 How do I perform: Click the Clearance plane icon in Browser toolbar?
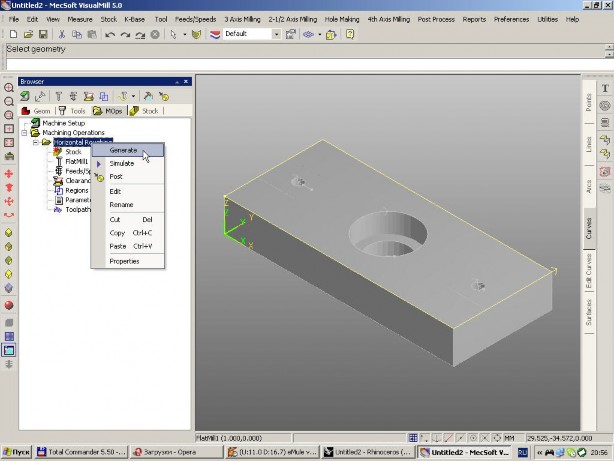89,96
